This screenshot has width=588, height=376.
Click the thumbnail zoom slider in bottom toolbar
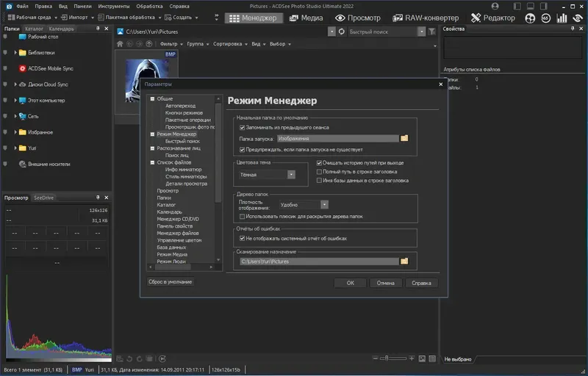[x=393, y=358]
